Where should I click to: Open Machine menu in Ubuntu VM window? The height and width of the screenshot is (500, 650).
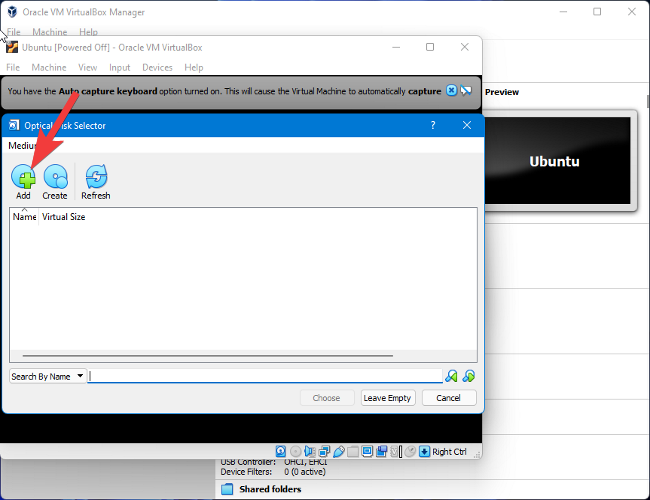49,67
